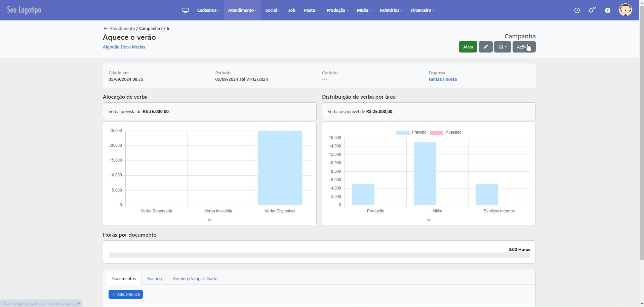
Task: Click the help question mark icon
Action: (x=607, y=10)
